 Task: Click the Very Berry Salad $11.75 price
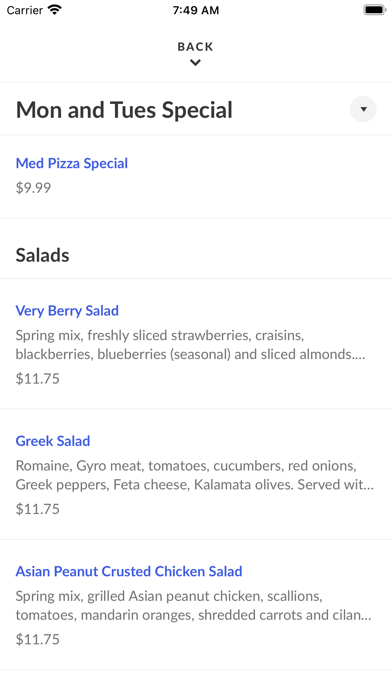(38, 379)
